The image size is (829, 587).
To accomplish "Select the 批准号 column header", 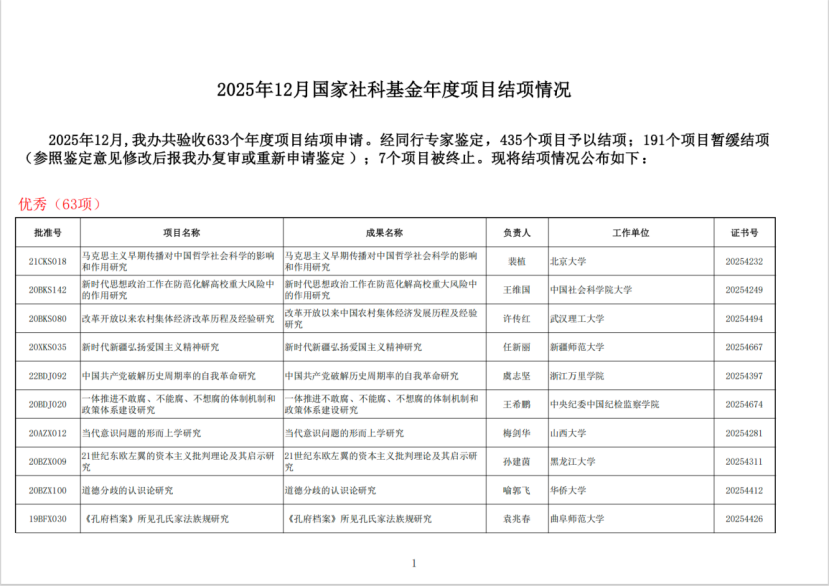I will tap(48, 232).
